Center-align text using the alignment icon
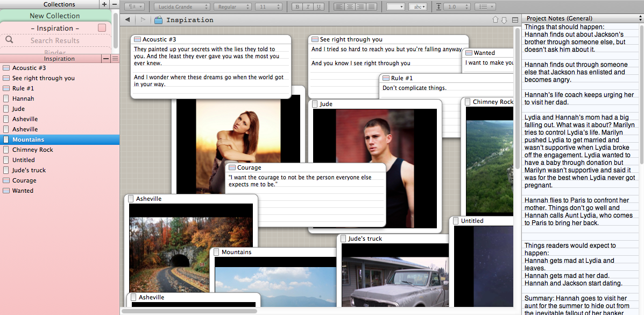This screenshot has height=315, width=644. [x=349, y=7]
